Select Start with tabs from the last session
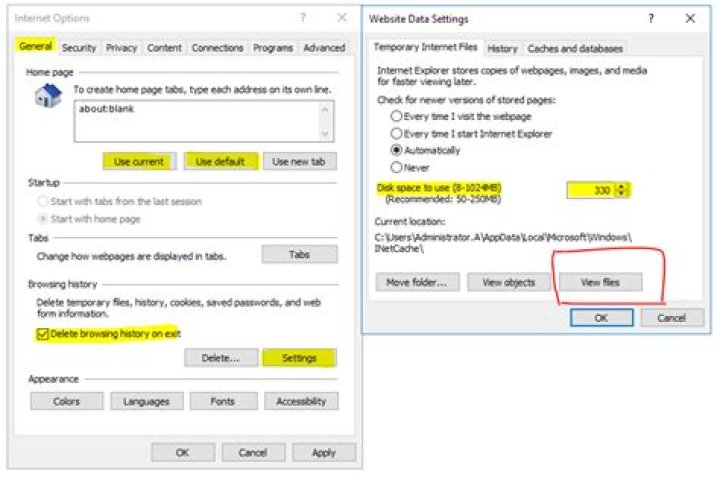Viewport: 720px width, 477px height. coord(119,202)
